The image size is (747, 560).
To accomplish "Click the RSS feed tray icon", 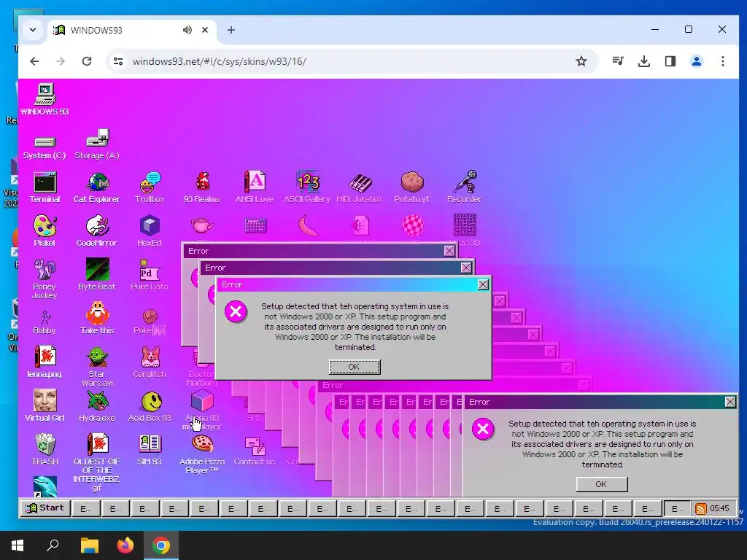I will pyautogui.click(x=701, y=509).
